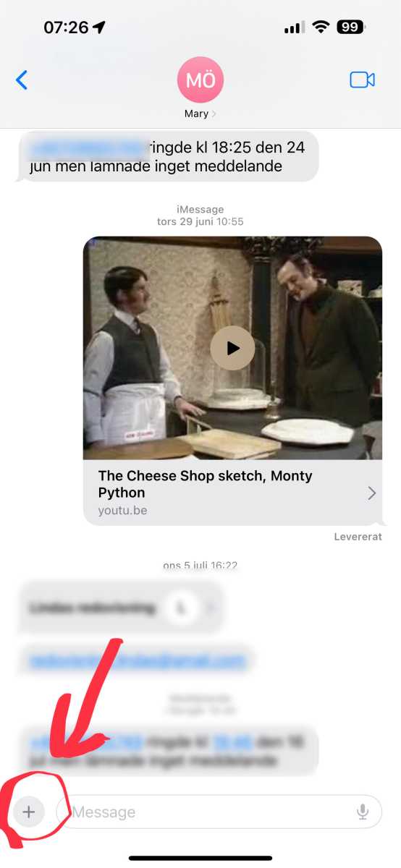Tap the location arrow beside the time

(x=99, y=27)
